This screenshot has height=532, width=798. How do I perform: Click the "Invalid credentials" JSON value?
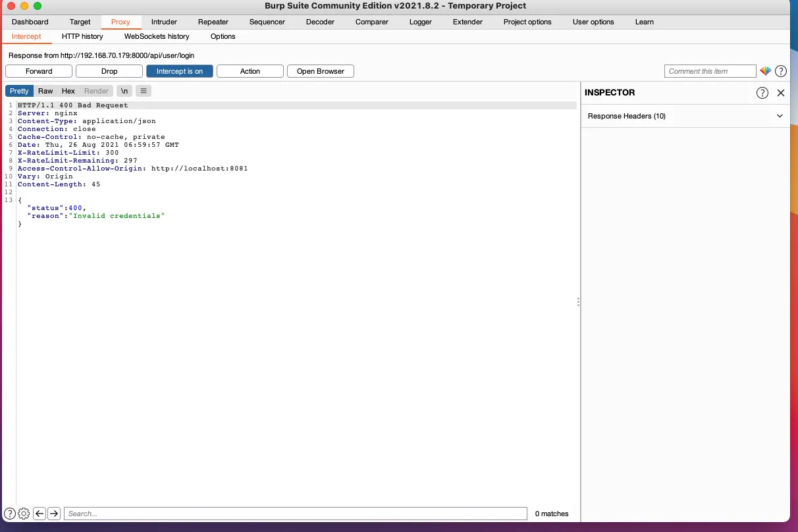[x=117, y=216]
